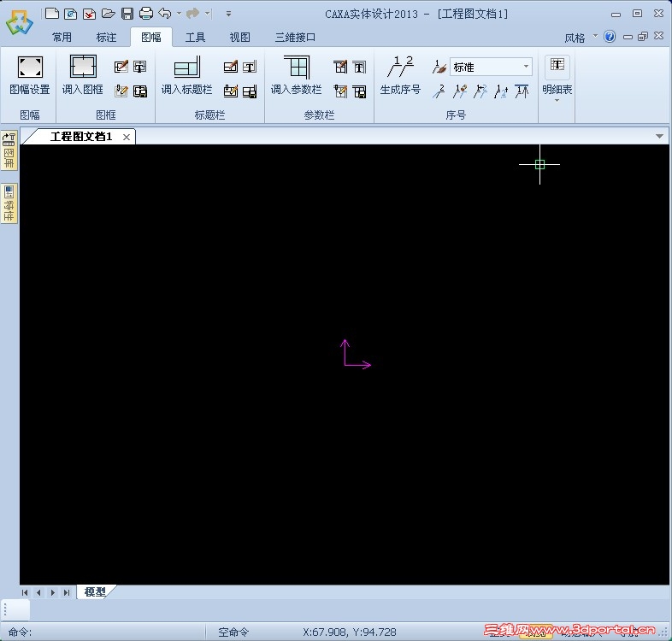Click the new 3D document icon
The image size is (672, 641).
71,14
